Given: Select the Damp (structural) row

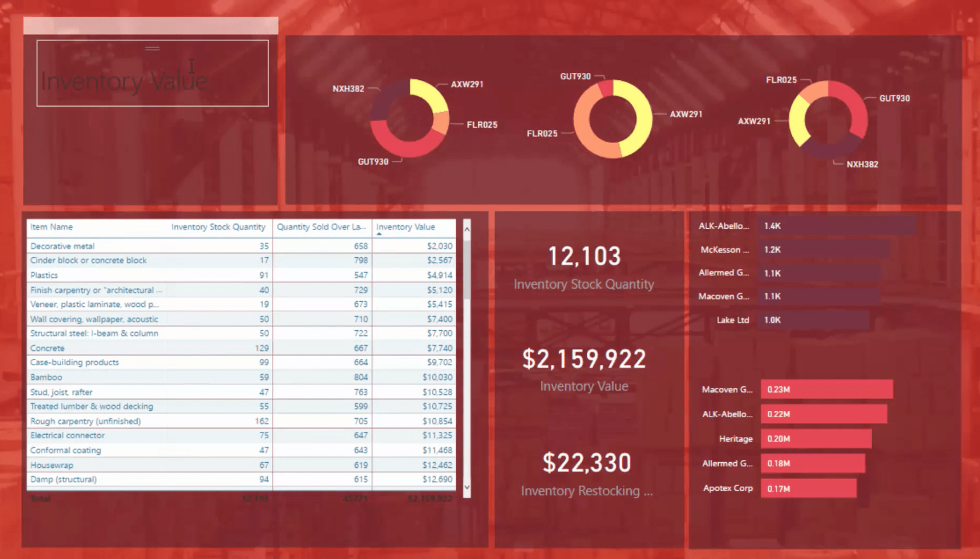Looking at the screenshot, I should pyautogui.click(x=242, y=479).
